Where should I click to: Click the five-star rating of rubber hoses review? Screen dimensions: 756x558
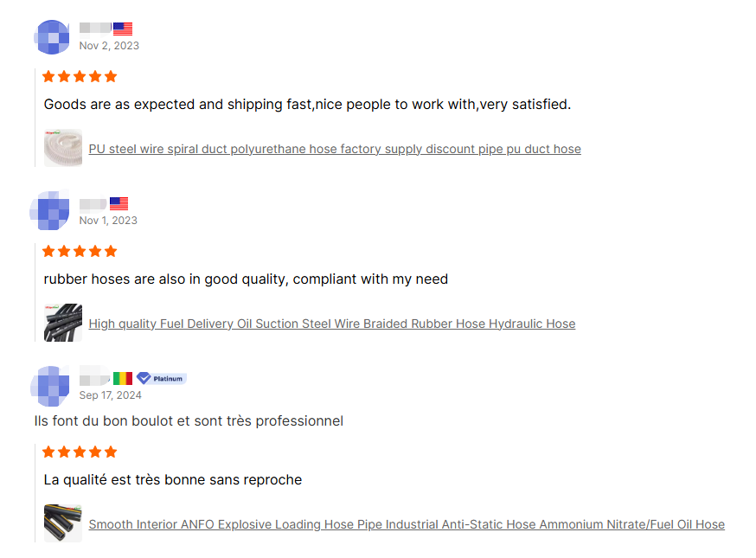coord(80,251)
